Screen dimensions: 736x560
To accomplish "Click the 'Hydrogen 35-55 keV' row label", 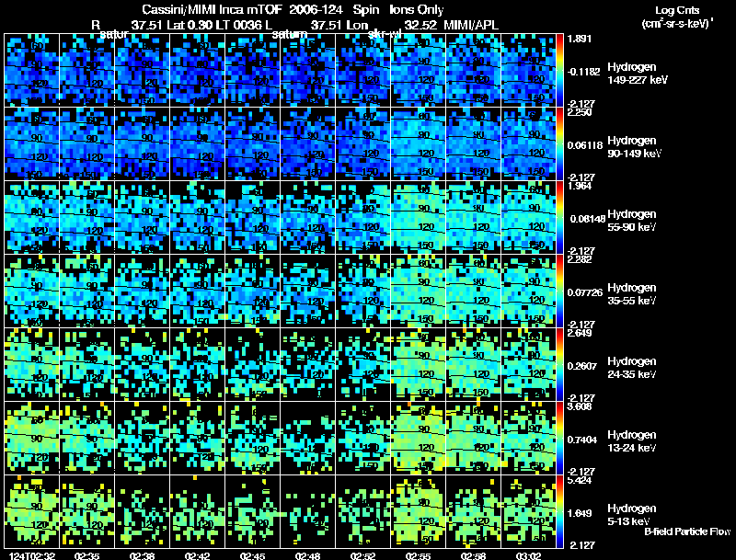I will [632, 294].
